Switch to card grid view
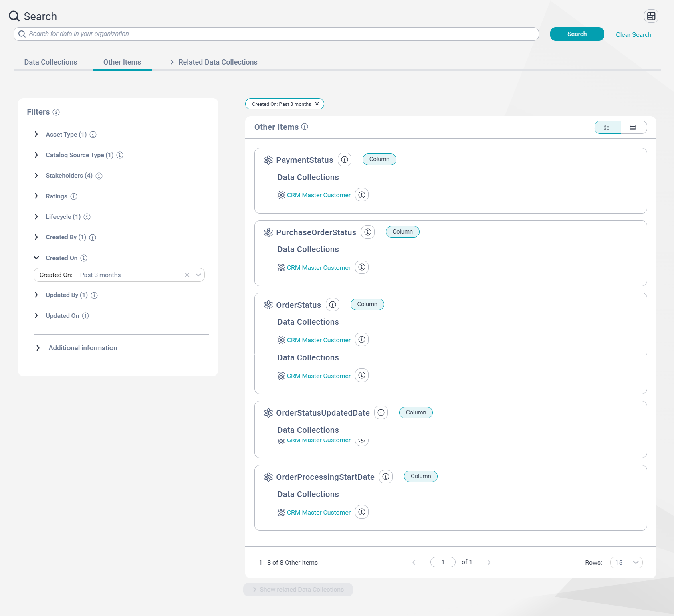 pyautogui.click(x=607, y=127)
